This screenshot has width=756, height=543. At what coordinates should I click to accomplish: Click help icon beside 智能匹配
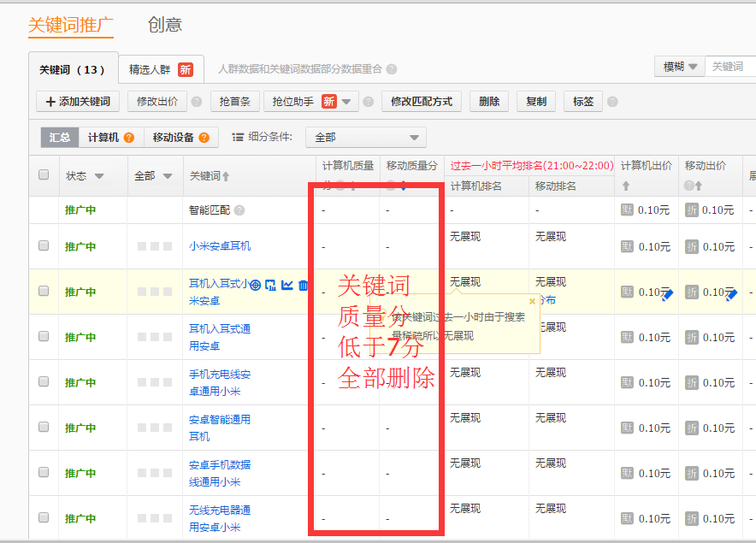[x=239, y=210]
